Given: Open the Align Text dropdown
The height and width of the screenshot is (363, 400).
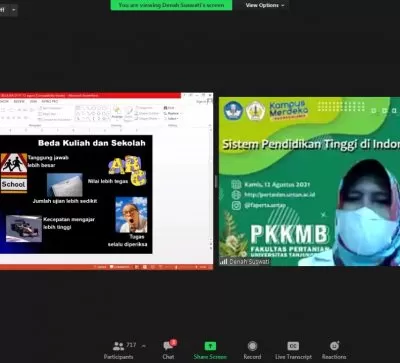Looking at the screenshot, I should (x=48, y=114).
